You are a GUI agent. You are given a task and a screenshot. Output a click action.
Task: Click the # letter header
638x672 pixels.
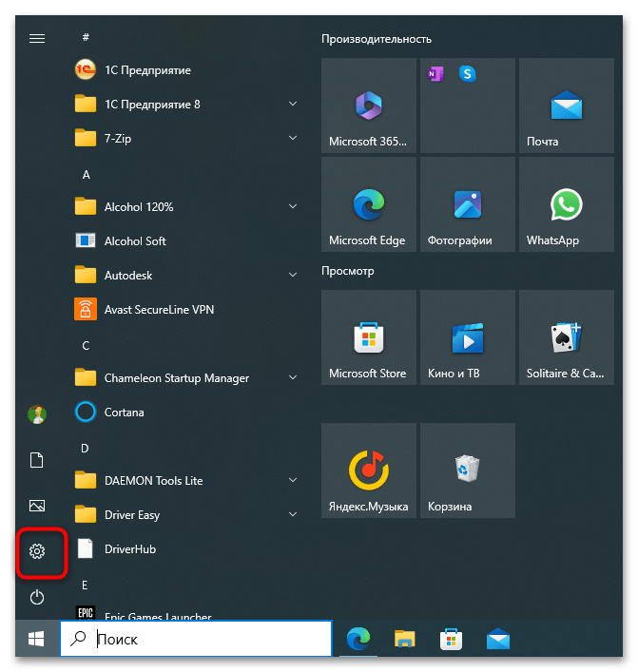(x=86, y=37)
